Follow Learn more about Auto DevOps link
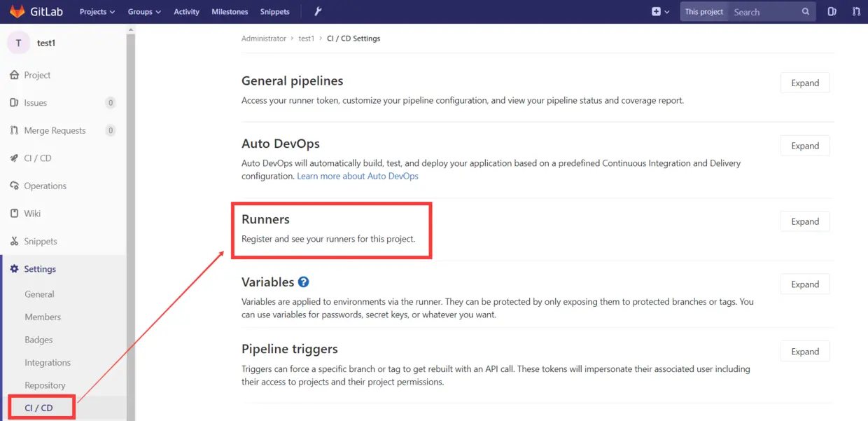This screenshot has width=868, height=421. pyautogui.click(x=358, y=176)
